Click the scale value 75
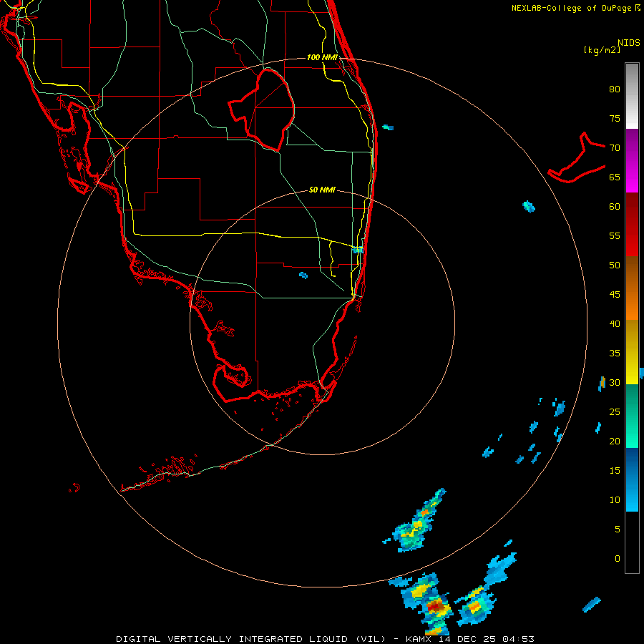The width and height of the screenshot is (644, 644). pos(615,118)
